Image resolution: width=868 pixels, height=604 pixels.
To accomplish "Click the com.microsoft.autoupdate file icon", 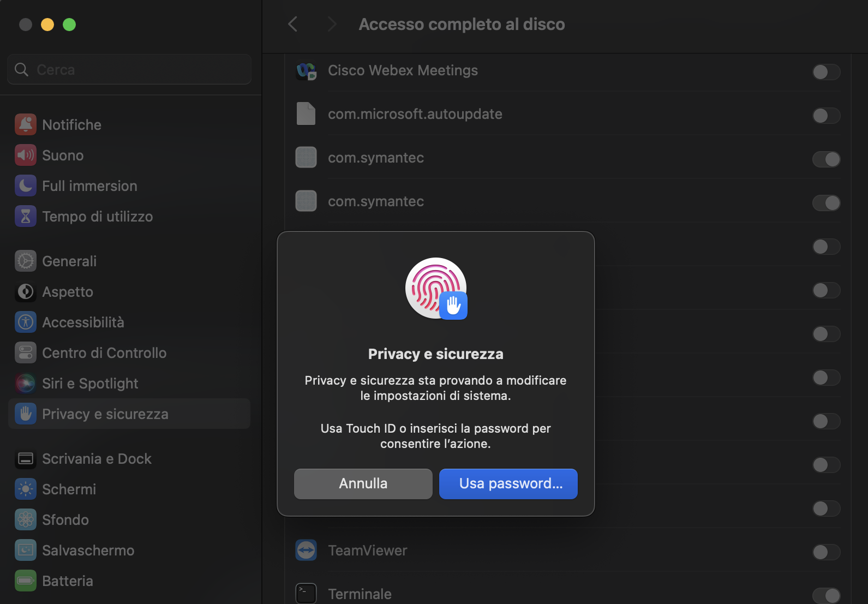I will pos(306,114).
